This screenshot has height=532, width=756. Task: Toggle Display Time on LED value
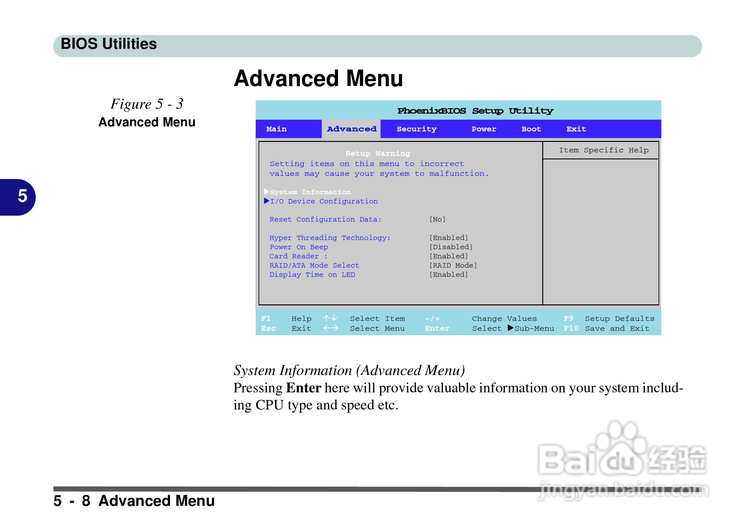pos(448,274)
